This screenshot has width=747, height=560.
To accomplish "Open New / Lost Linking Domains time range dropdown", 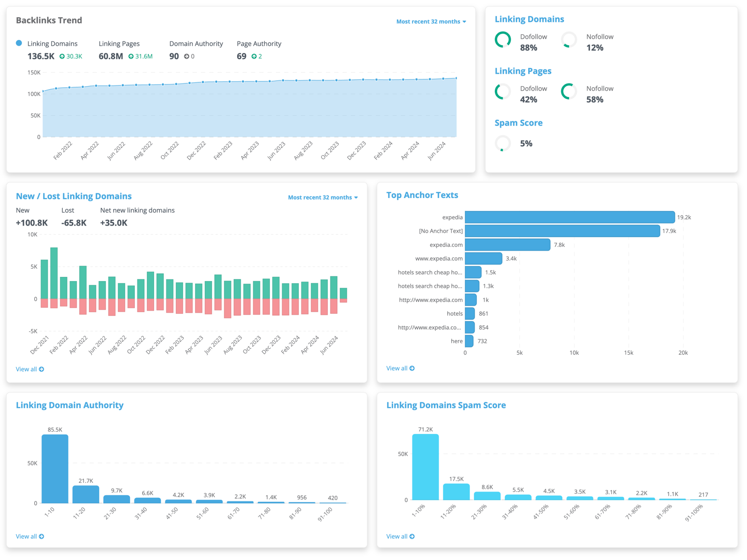I will pyautogui.click(x=323, y=198).
